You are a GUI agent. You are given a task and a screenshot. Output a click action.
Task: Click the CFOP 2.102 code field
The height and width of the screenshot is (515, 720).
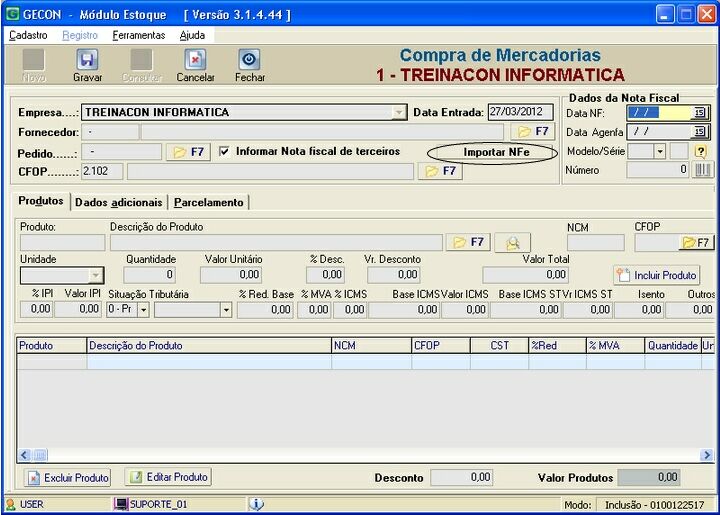pyautogui.click(x=102, y=171)
